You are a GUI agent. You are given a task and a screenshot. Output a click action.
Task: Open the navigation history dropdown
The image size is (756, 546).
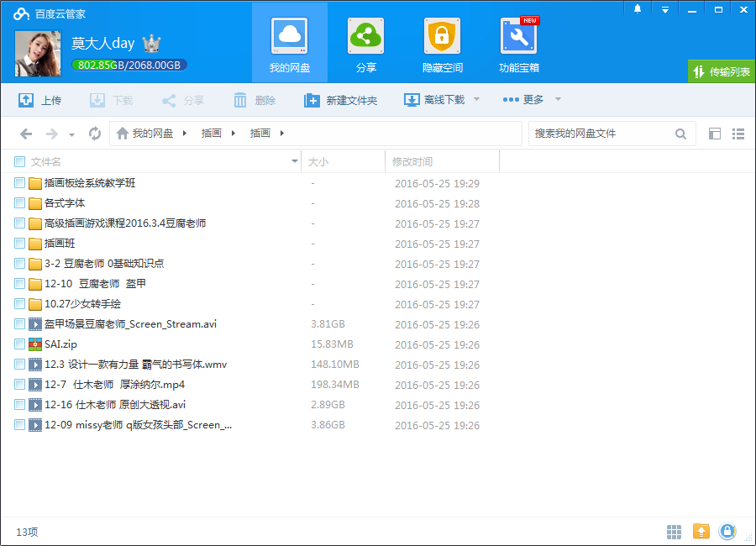coord(71,135)
